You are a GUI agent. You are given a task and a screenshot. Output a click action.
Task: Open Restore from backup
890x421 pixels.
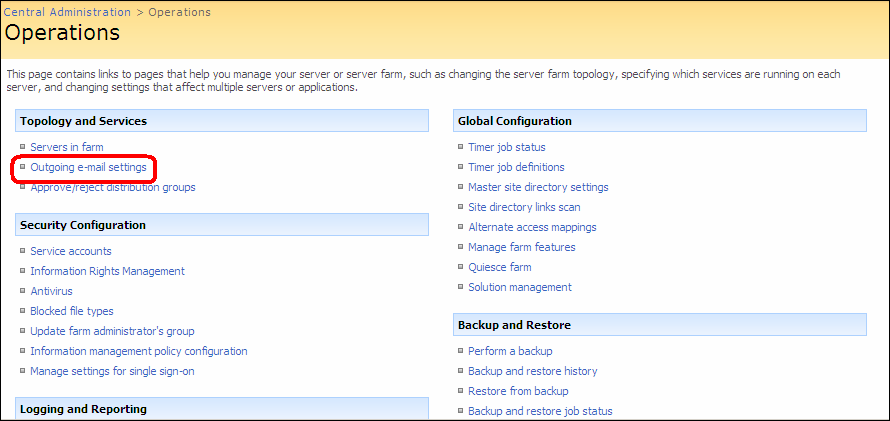tap(518, 391)
